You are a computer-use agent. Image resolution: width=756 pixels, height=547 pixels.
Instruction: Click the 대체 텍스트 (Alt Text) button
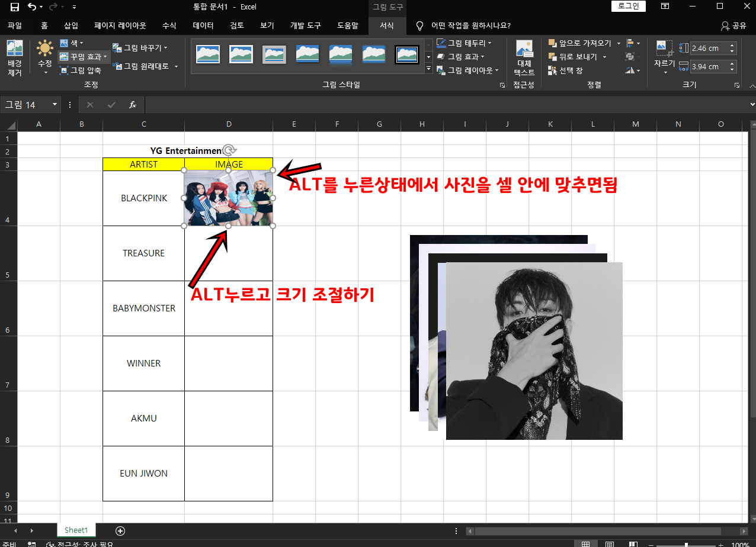(524, 58)
